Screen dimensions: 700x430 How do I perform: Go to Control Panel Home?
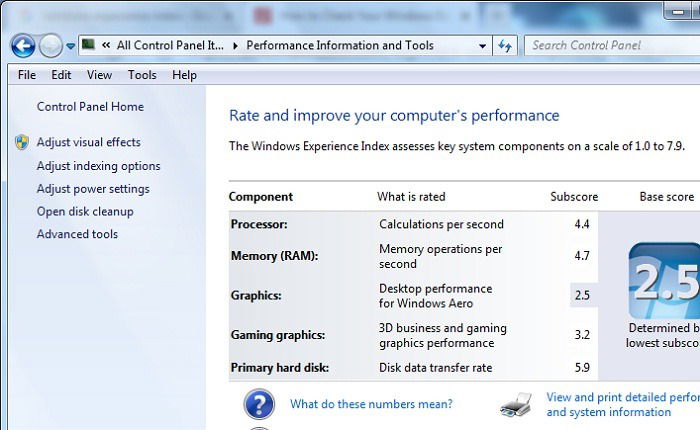coord(90,106)
